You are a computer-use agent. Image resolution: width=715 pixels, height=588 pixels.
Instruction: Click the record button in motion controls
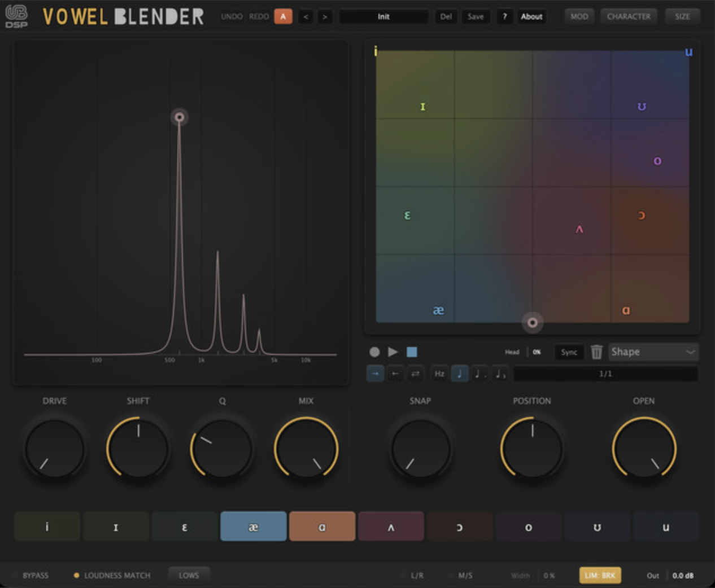click(x=374, y=352)
